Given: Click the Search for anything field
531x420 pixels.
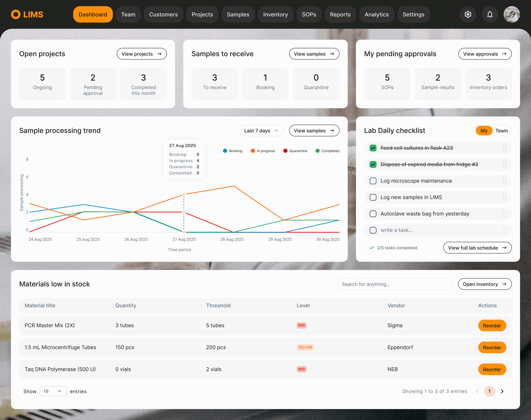Looking at the screenshot, I should click(x=395, y=284).
